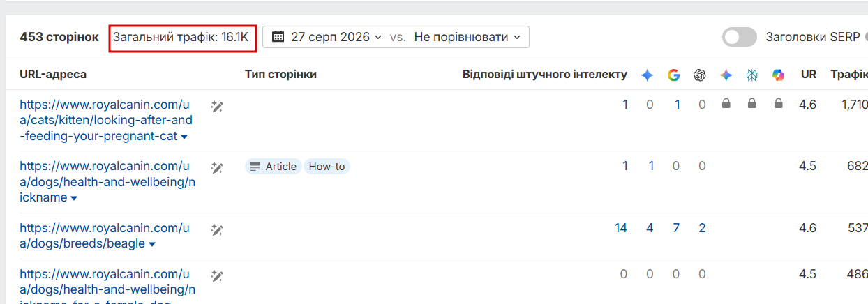Expand the caret next to beagle URL
The width and height of the screenshot is (868, 304).
152,245
